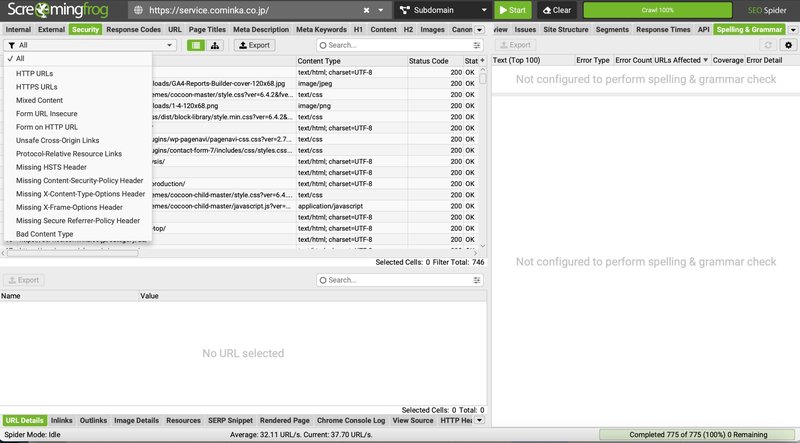Viewport: 800px width, 443px height.
Task: Select Mixed Content filter option
Action: 39,100
